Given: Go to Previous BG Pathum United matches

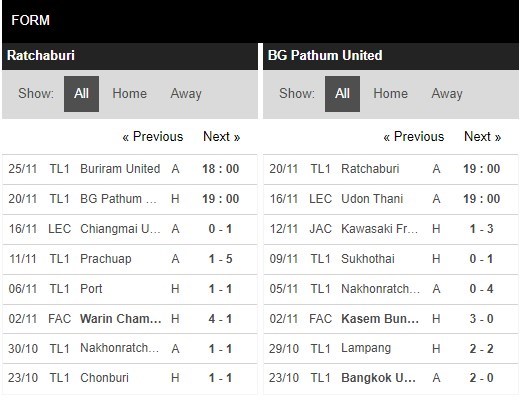Looking at the screenshot, I should click(x=414, y=137).
